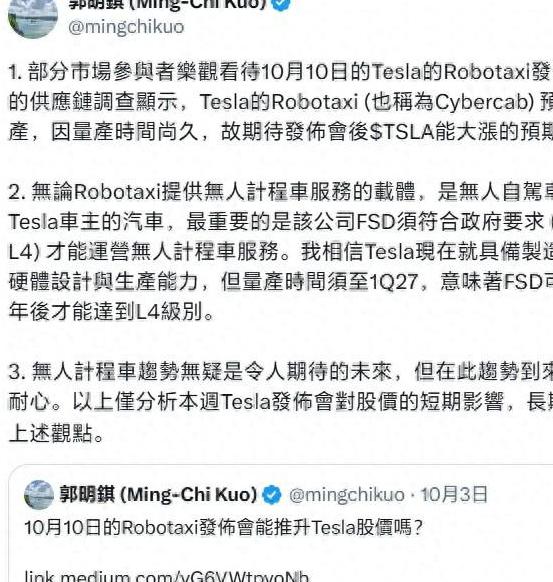Open the quoted tweet's 10月3日 timestamp

coord(454,495)
